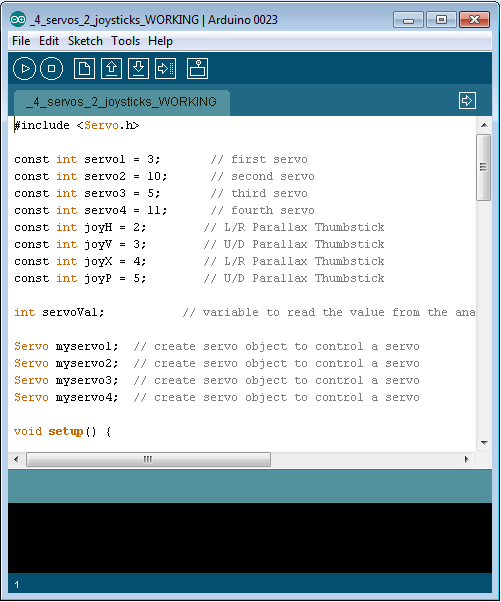Click the Open sketch (up arrow) icon
Screen dimensions: 501x602
point(111,69)
